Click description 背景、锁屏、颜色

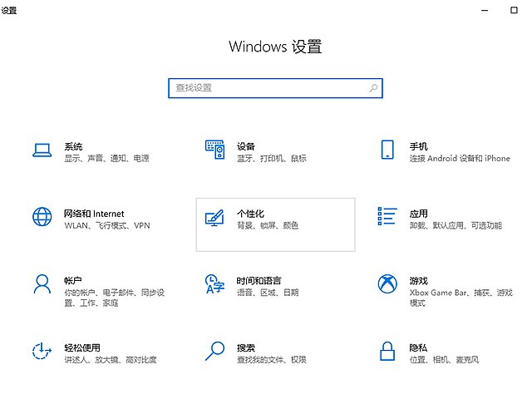(x=268, y=225)
